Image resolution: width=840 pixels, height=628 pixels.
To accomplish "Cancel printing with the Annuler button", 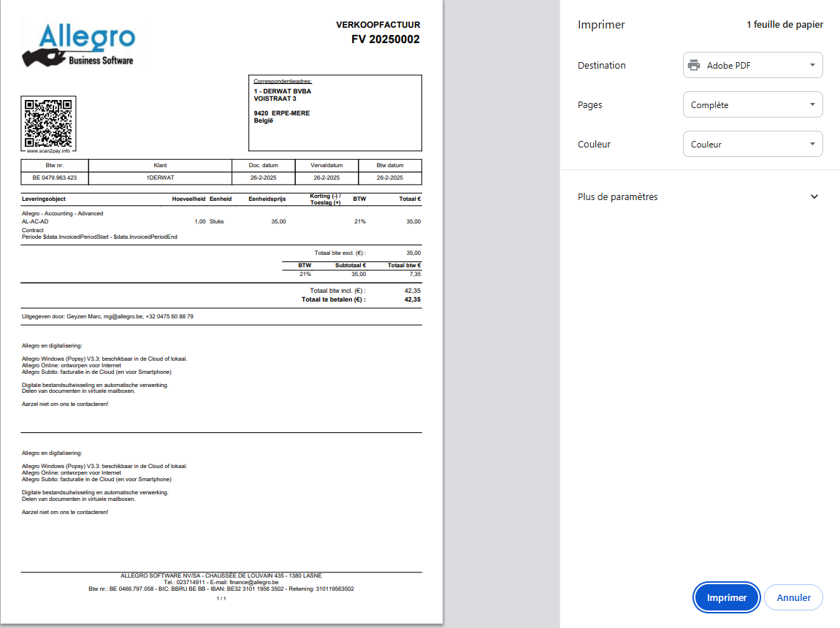I will [x=793, y=597].
